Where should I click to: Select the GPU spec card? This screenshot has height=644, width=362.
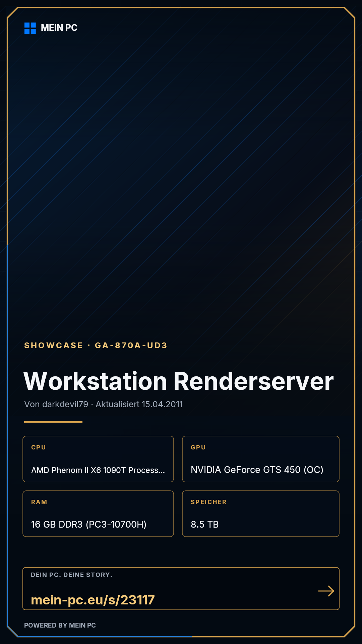tap(261, 459)
